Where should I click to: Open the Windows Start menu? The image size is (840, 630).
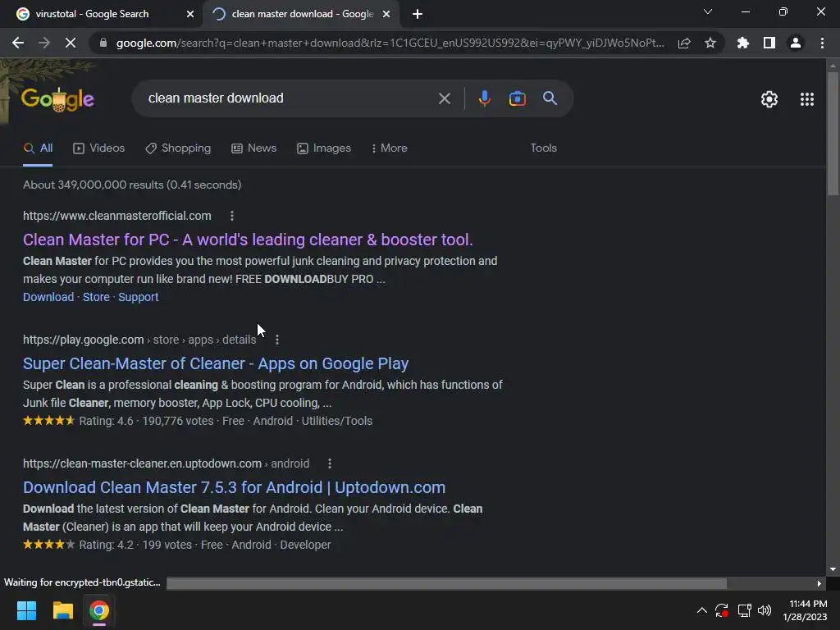click(26, 610)
